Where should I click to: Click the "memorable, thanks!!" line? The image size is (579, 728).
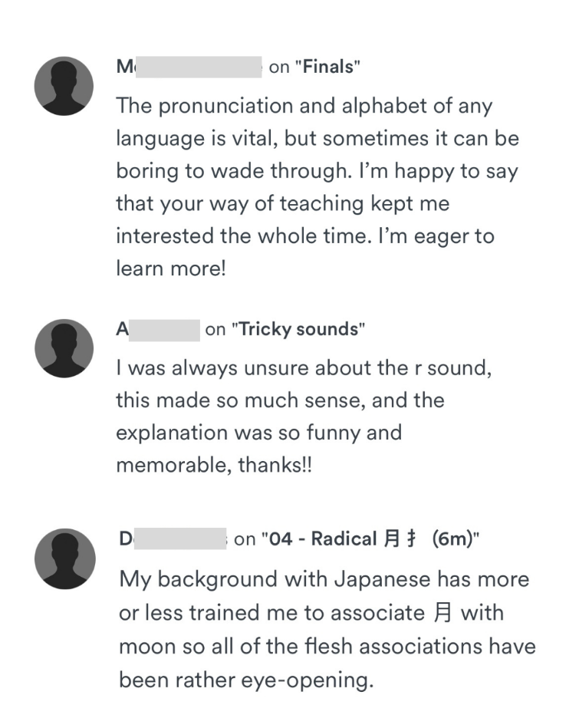(214, 466)
